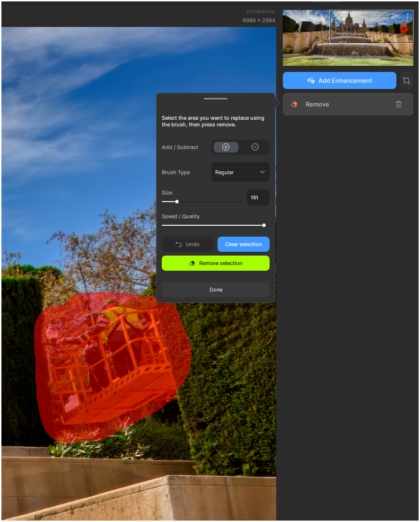Delete the Remove enhancement with trash icon

(x=398, y=104)
